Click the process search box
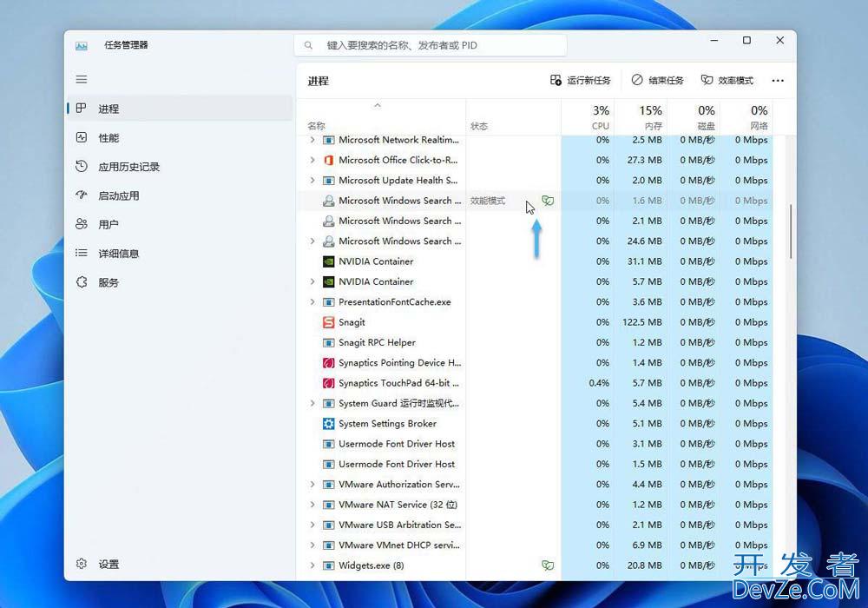The width and height of the screenshot is (868, 608). tap(431, 45)
